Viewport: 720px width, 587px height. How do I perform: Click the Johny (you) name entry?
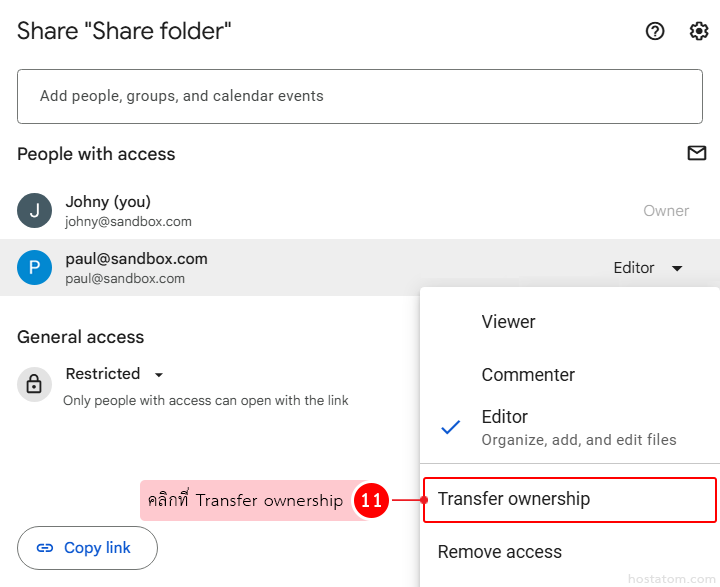coord(108,202)
